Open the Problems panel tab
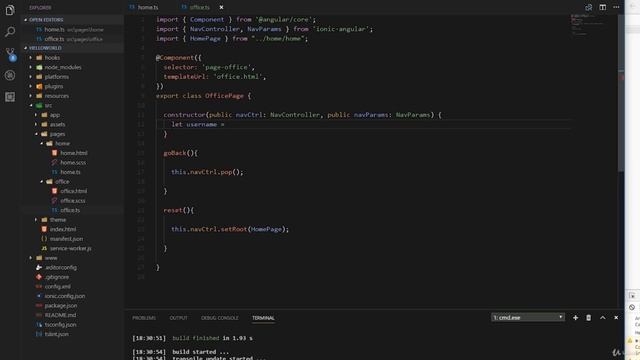This screenshot has width=640, height=360. 144,318
